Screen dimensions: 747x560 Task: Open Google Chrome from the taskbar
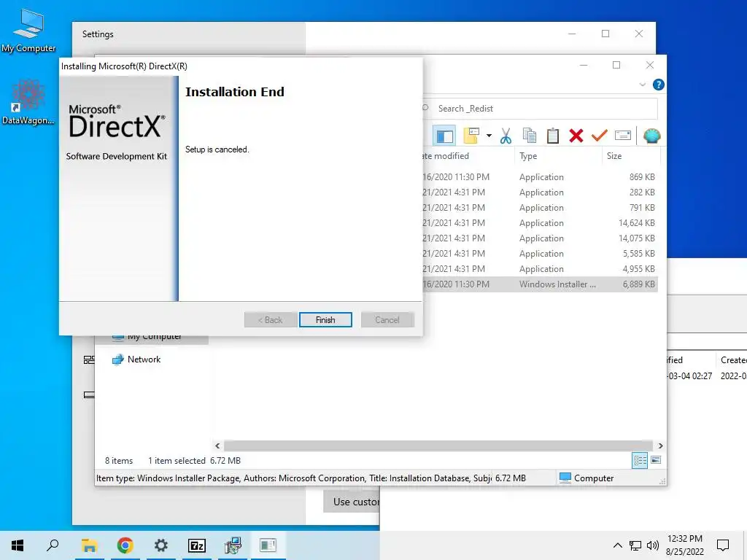tap(125, 545)
